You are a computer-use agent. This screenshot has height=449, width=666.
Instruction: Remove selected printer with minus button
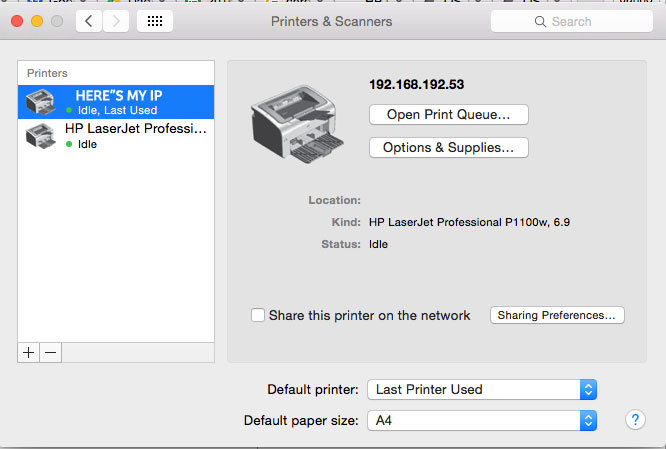pos(51,353)
